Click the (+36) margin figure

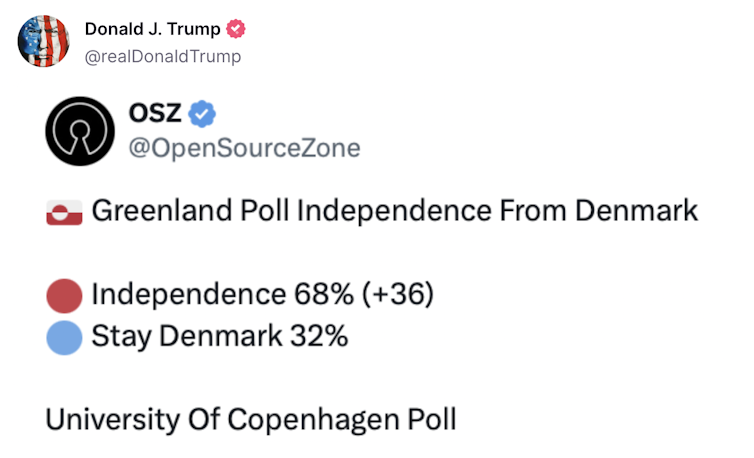[396, 295]
